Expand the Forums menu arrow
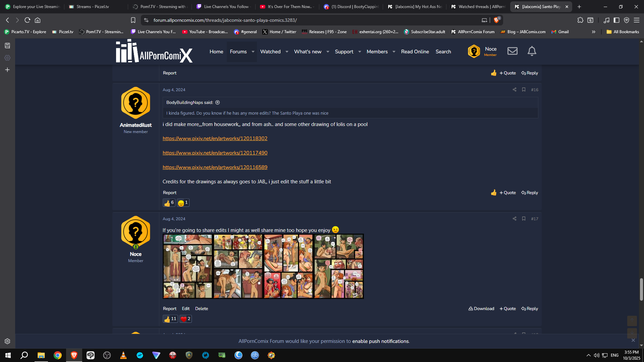Image resolution: width=644 pixels, height=362 pixels. coord(253,52)
